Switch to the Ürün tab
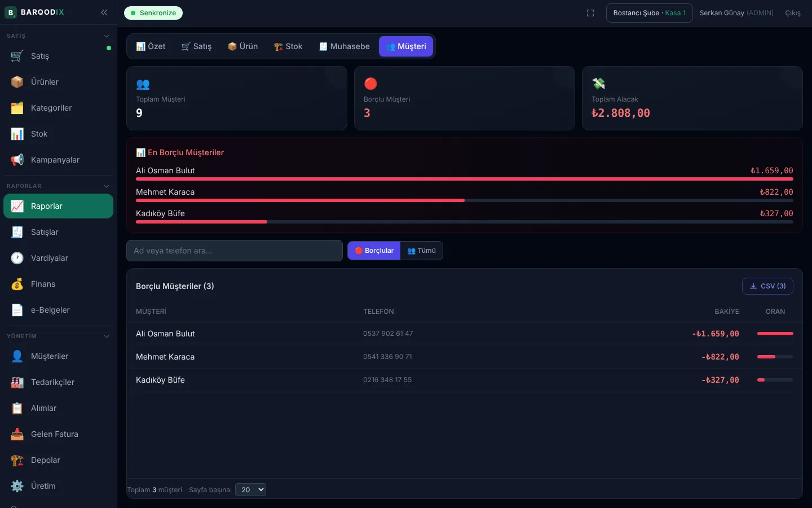The width and height of the screenshot is (812, 508). pyautogui.click(x=242, y=46)
